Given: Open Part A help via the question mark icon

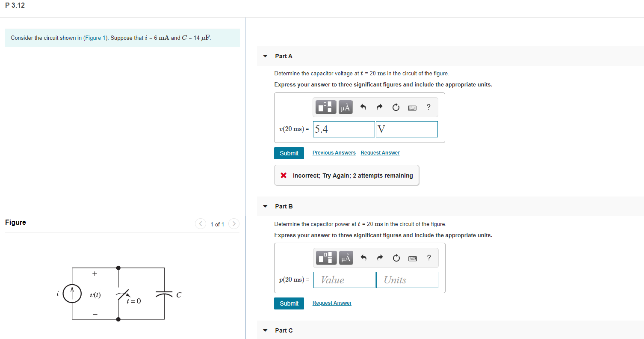Looking at the screenshot, I should 428,107.
